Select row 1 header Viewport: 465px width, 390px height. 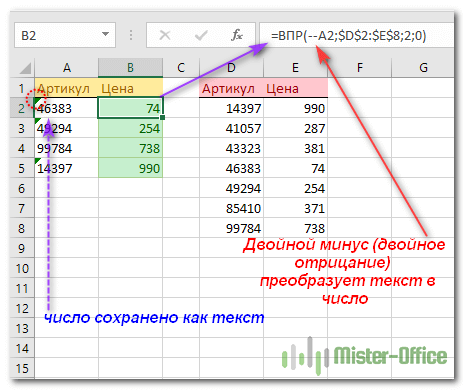tap(22, 88)
